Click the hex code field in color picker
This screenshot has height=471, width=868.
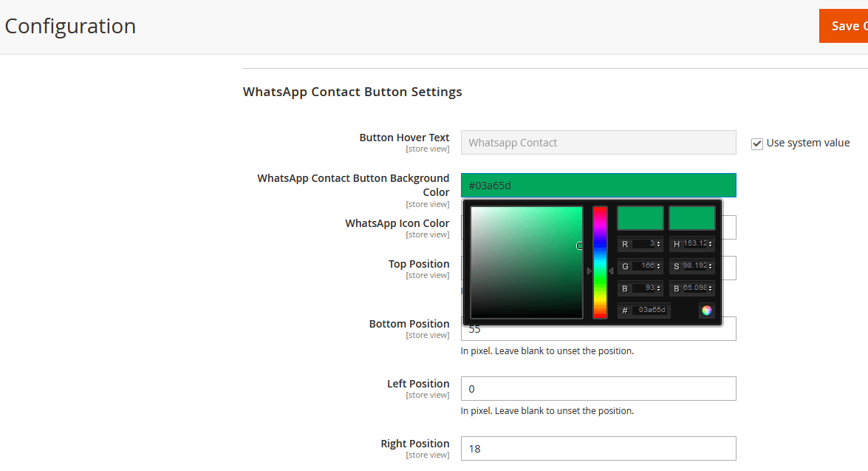click(651, 311)
